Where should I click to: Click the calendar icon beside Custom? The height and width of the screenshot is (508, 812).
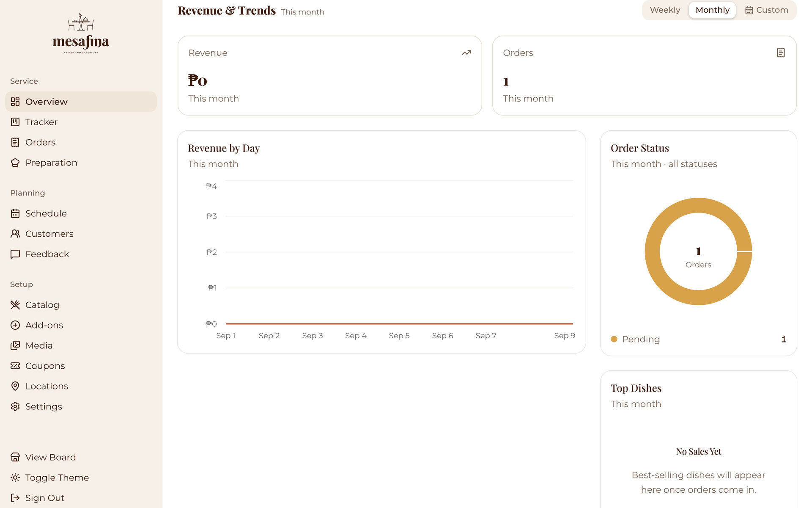749,10
